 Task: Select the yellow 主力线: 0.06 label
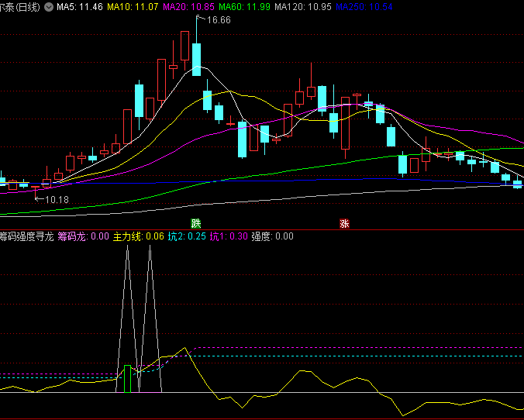tap(139, 236)
